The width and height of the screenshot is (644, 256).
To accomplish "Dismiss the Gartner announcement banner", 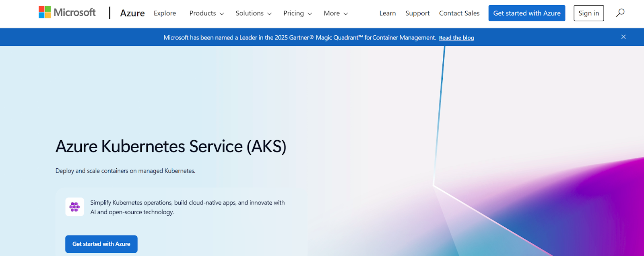I will tap(623, 37).
